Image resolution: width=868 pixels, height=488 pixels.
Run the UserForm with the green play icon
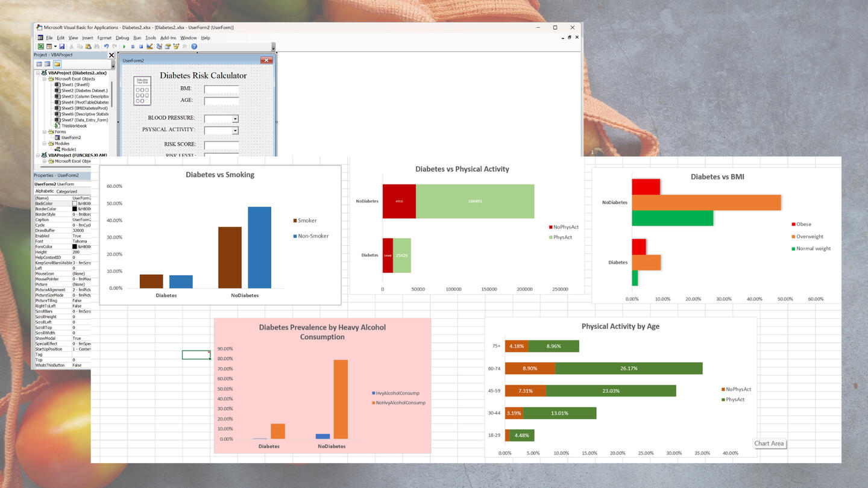coord(124,46)
